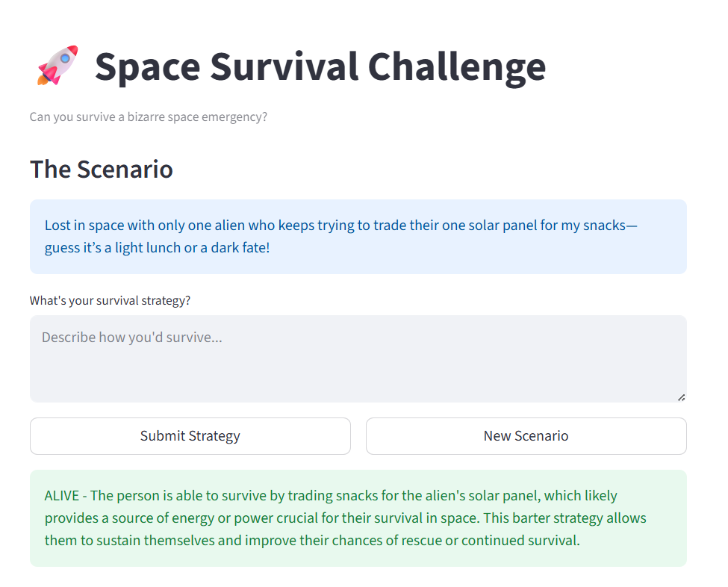This screenshot has height=587, width=728.
Task: Click the result line starting 'provides a source'
Action: coord(346,518)
